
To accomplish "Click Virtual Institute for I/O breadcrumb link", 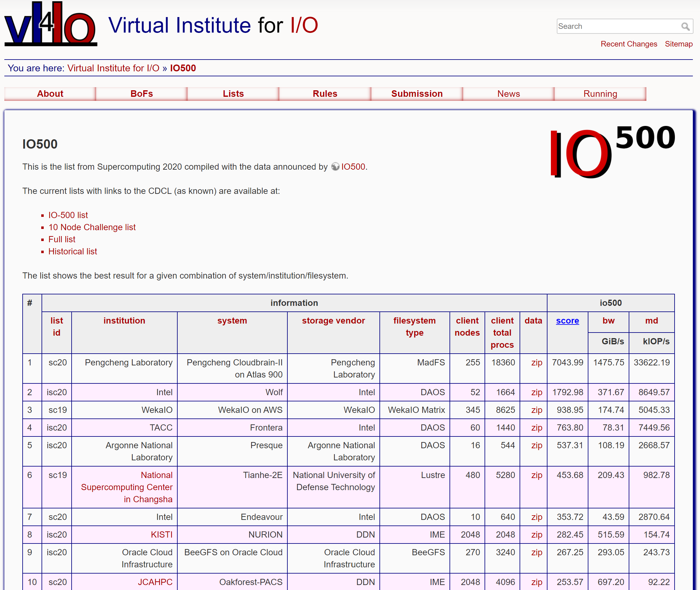I will [x=113, y=68].
